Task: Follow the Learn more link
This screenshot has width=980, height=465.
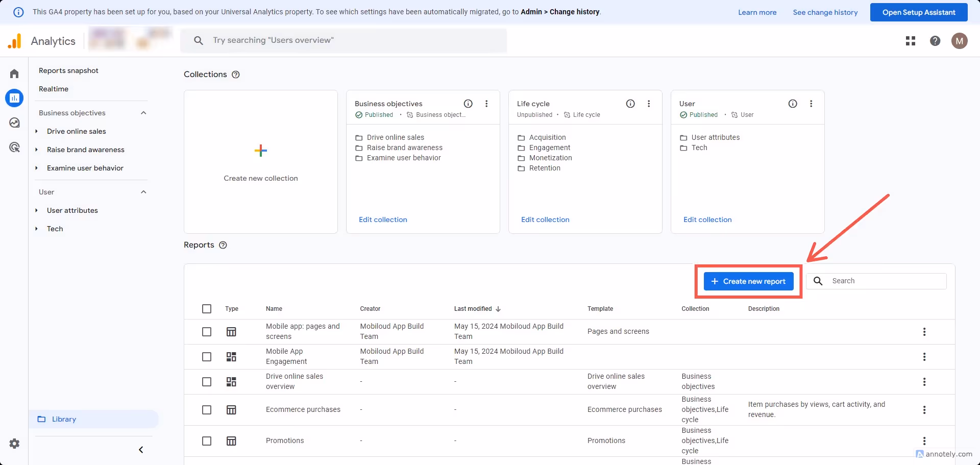Action: 757,12
